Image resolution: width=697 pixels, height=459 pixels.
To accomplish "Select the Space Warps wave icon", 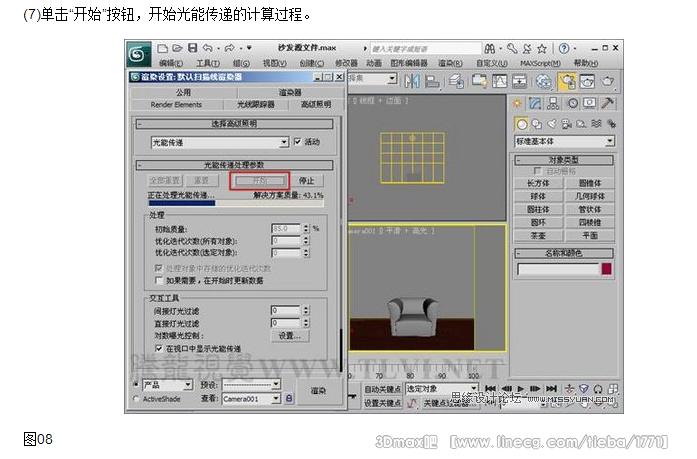I will pyautogui.click(x=597, y=124).
